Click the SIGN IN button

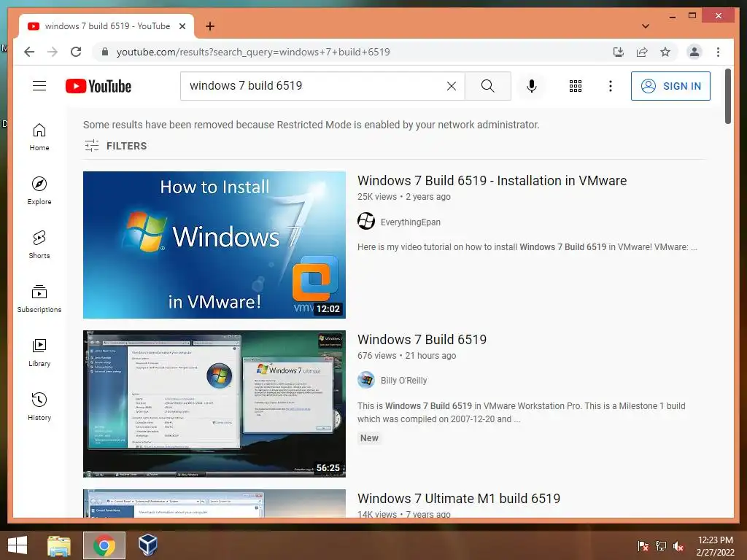[x=670, y=86]
